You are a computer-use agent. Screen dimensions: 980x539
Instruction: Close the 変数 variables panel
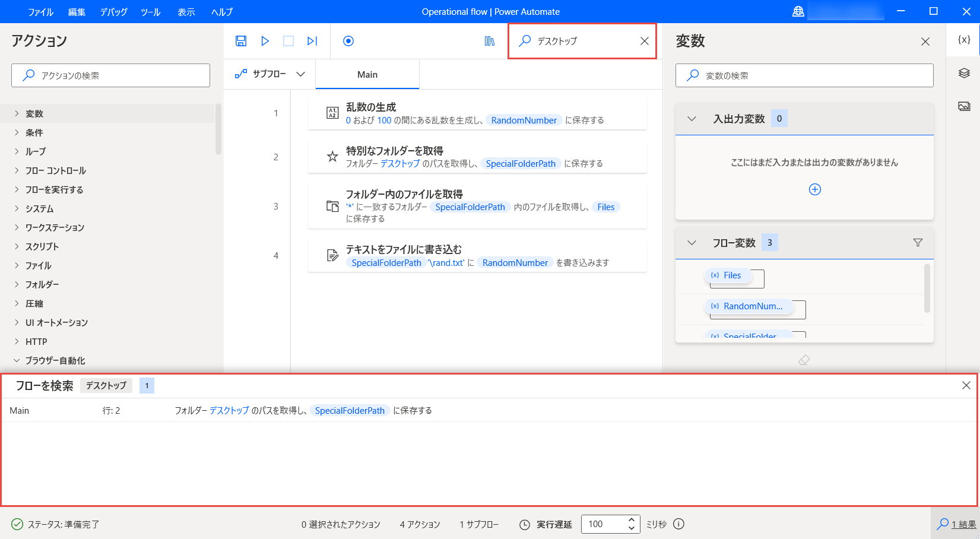(x=925, y=42)
